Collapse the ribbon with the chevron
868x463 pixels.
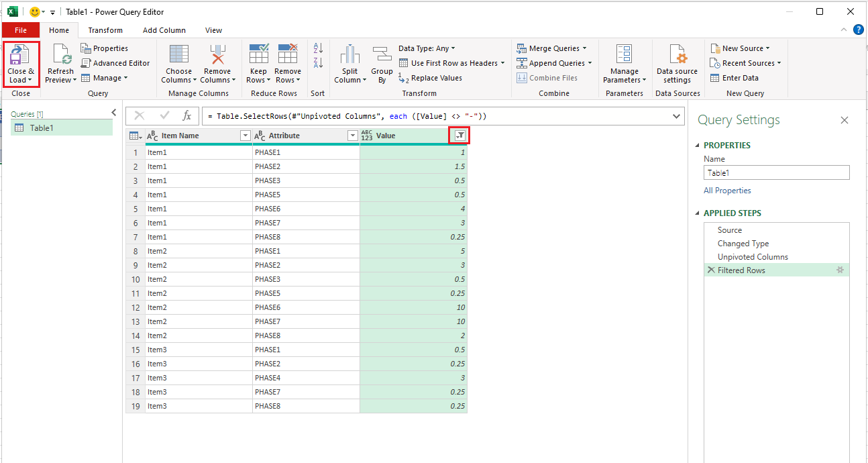point(844,30)
